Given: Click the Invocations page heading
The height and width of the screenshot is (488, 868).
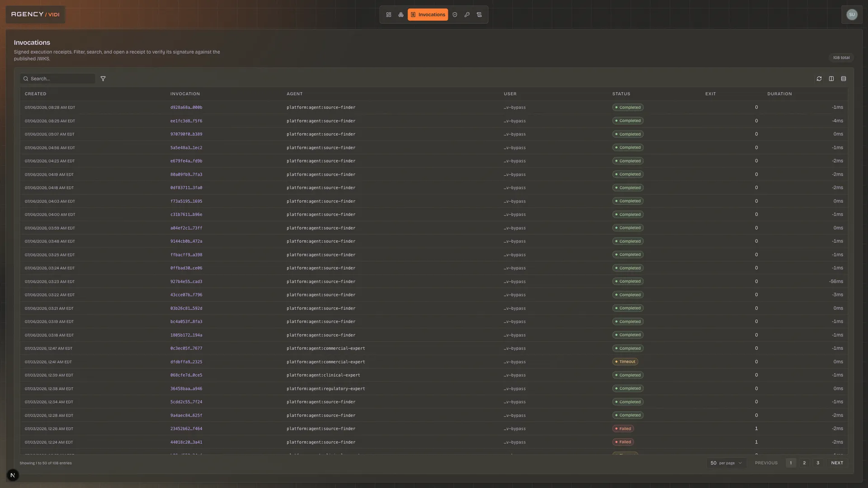Looking at the screenshot, I should click(x=32, y=42).
